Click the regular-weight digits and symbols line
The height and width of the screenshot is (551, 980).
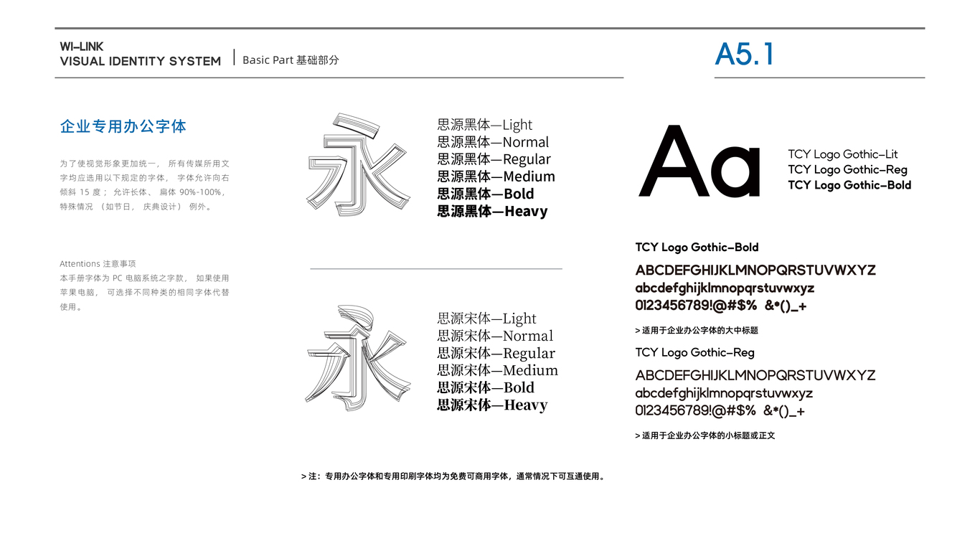720,411
